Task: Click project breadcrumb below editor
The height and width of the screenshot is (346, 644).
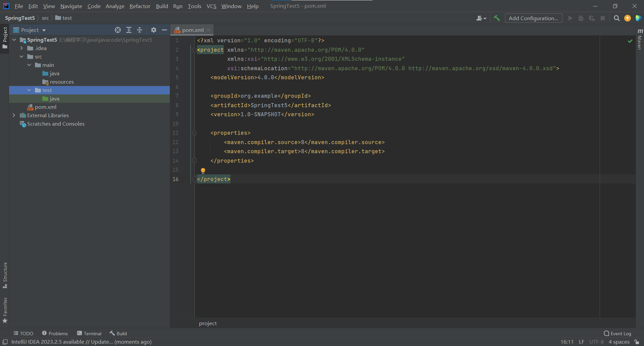Action: [208, 323]
